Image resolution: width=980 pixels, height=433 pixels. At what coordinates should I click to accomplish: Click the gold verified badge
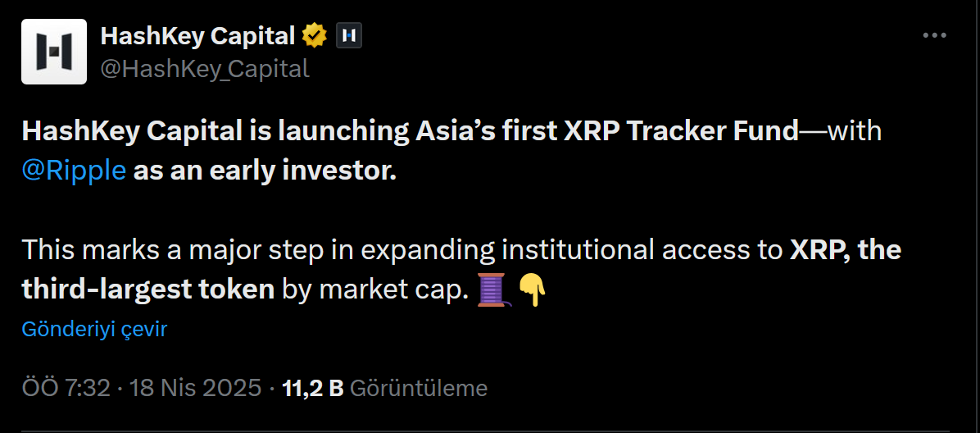pyautogui.click(x=315, y=36)
